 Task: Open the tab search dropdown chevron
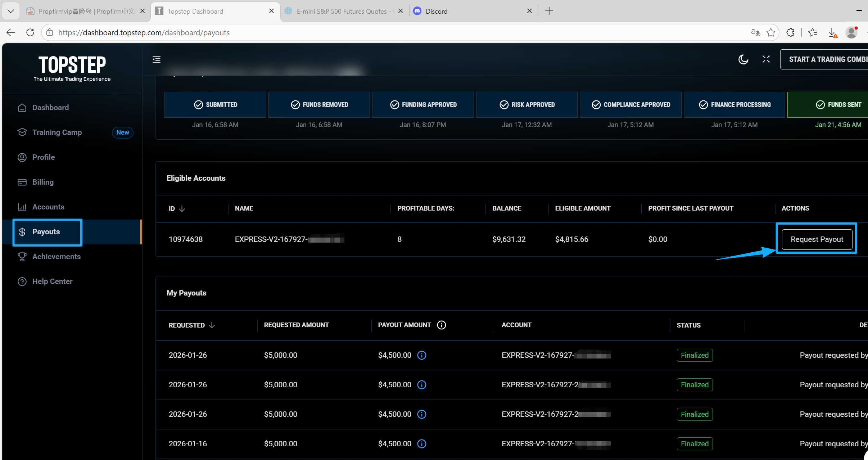click(x=11, y=11)
